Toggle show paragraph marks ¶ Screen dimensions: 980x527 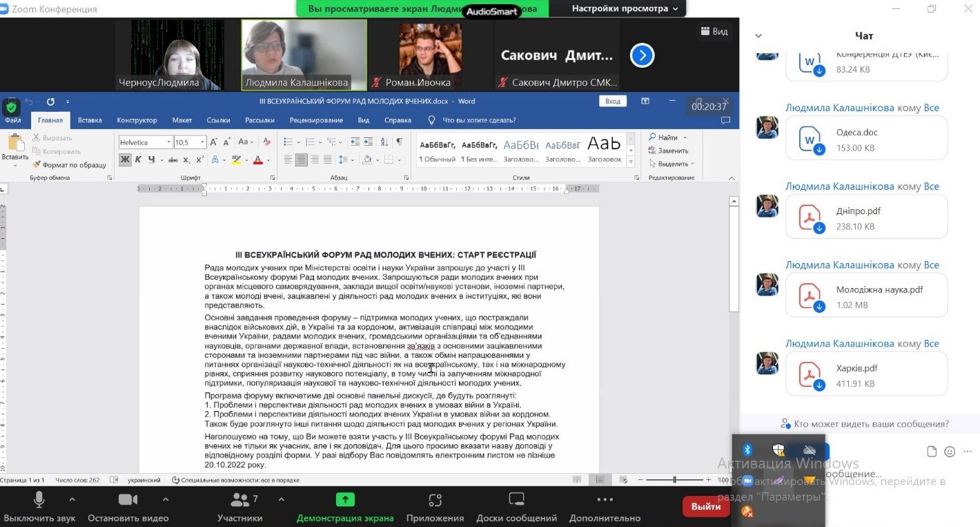pyautogui.click(x=399, y=142)
